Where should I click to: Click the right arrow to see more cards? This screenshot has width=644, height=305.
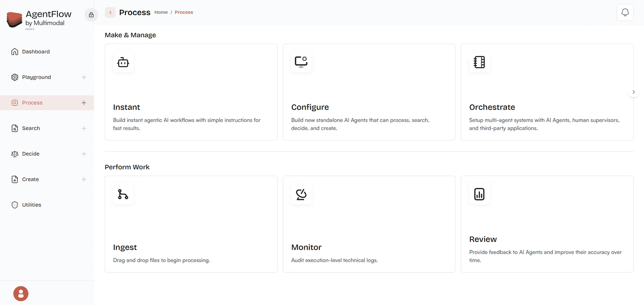(x=634, y=92)
